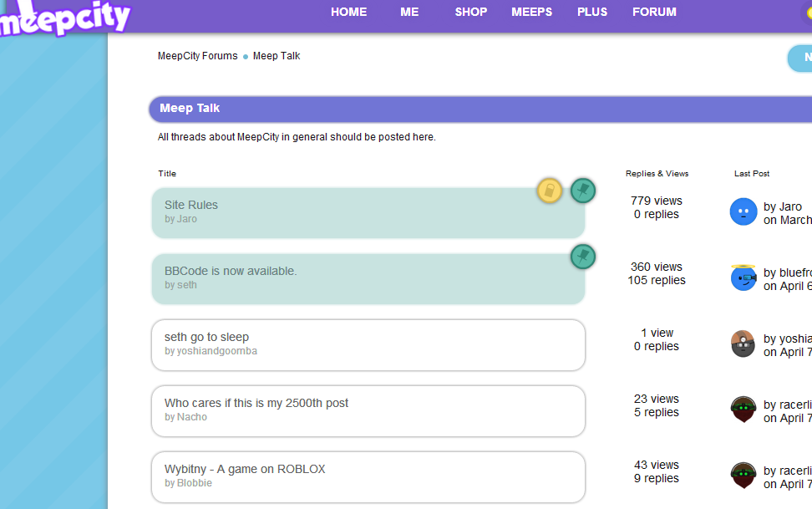
Task: Open the PLUS navigation item
Action: tap(592, 12)
